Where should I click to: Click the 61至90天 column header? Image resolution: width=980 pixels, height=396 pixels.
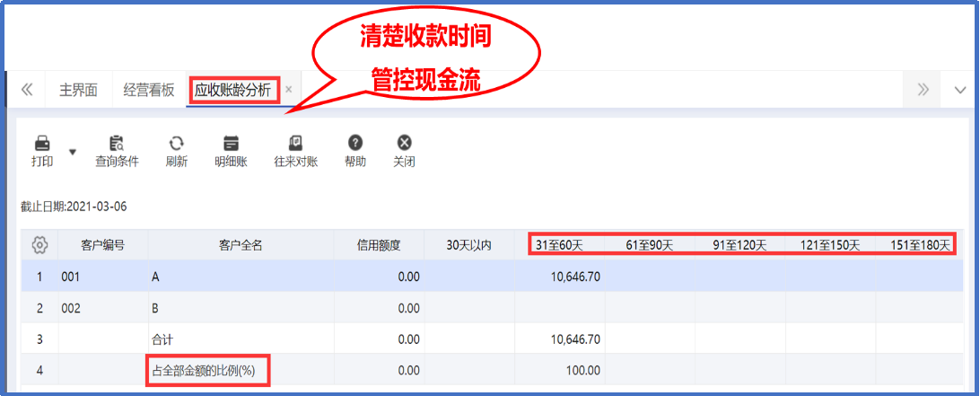click(x=650, y=245)
